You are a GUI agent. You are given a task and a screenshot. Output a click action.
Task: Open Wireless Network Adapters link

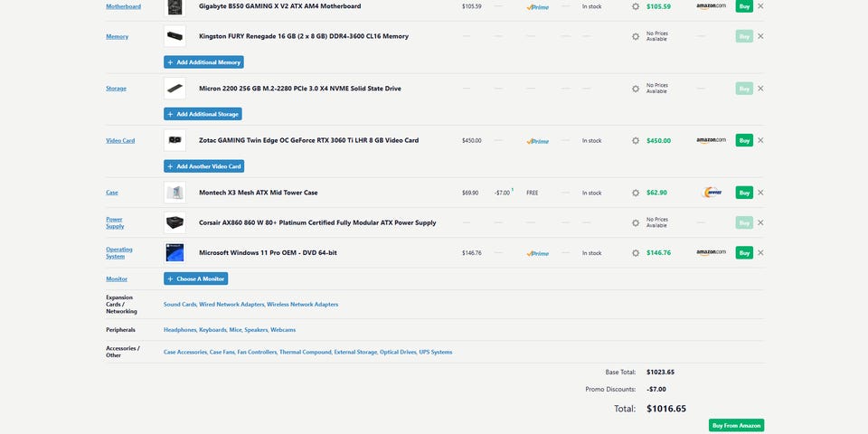pos(303,305)
